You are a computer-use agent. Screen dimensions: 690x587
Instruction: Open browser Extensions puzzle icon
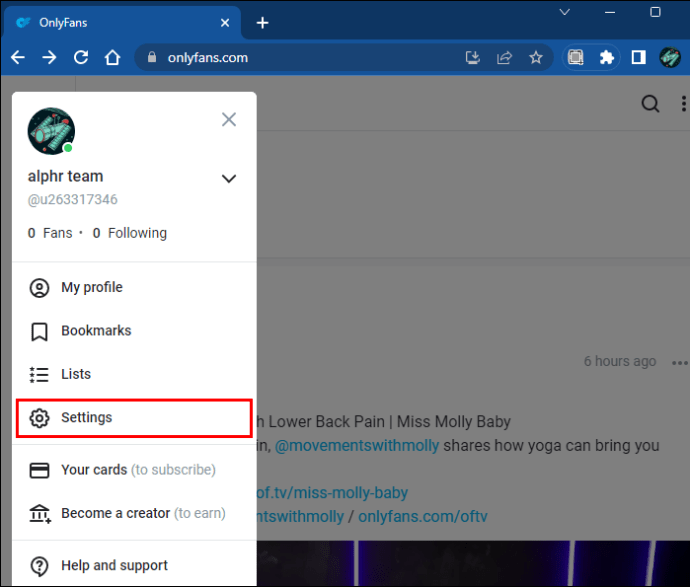pos(606,58)
